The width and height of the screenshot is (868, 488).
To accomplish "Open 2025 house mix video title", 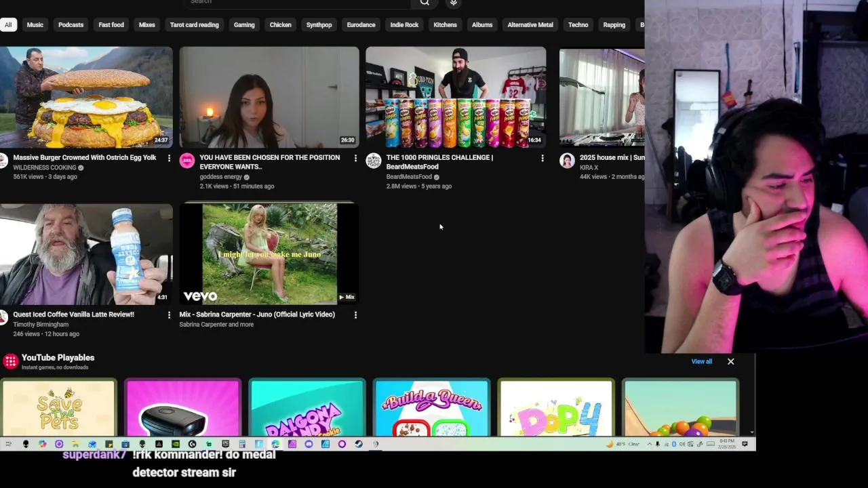I will click(x=612, y=157).
